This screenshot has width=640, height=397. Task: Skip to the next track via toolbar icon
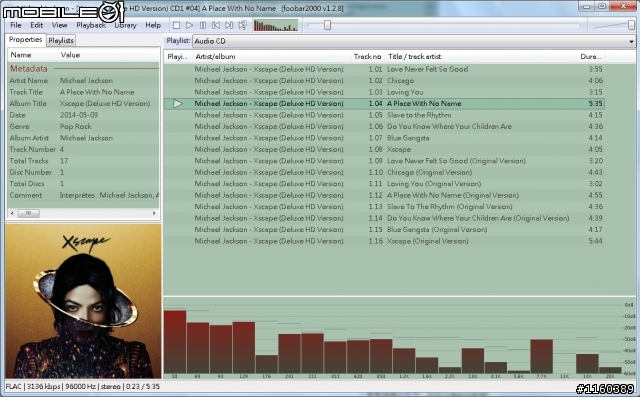coord(229,25)
